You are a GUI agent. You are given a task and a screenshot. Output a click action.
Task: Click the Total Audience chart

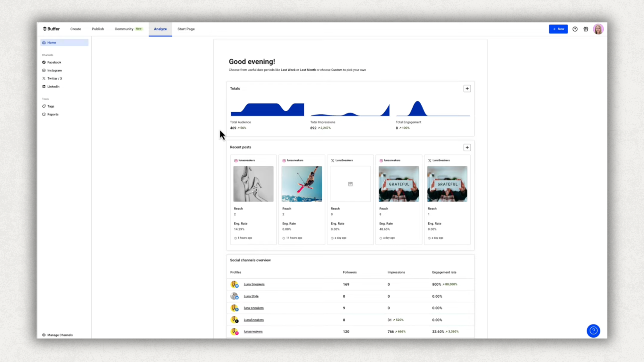point(267,109)
